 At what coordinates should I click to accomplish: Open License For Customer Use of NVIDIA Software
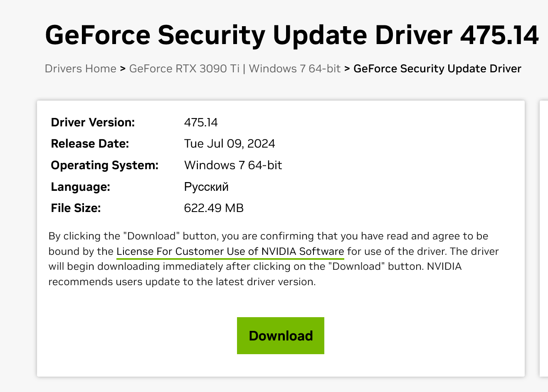pos(230,251)
